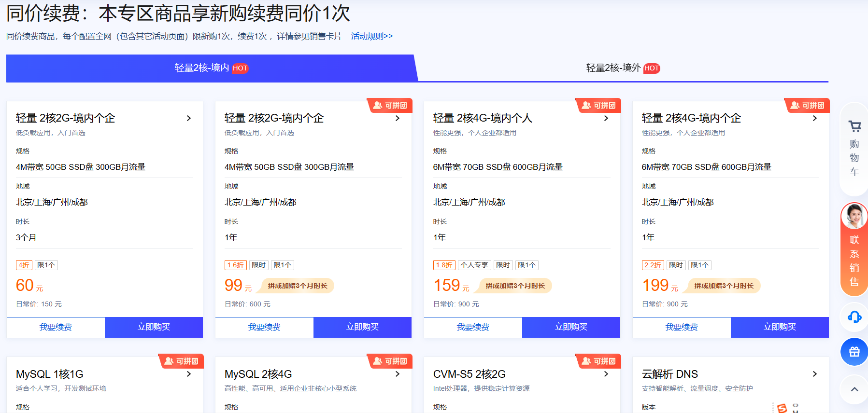Click 可拼团 badge on 轻量 2核2G 99元 card
The image size is (868, 413).
pos(390,106)
